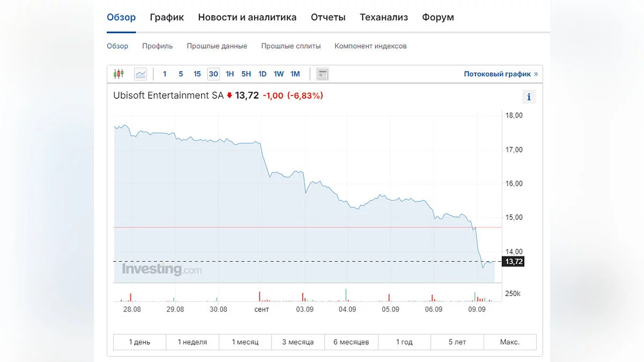Image resolution: width=644 pixels, height=362 pixels.
Task: Choose the 1W interval
Action: click(279, 74)
